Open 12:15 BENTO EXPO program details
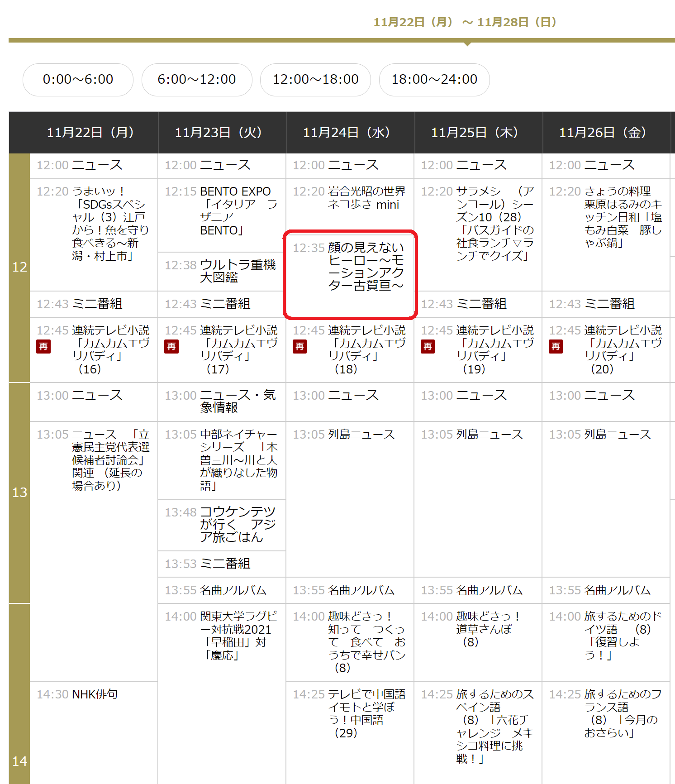 click(x=235, y=211)
